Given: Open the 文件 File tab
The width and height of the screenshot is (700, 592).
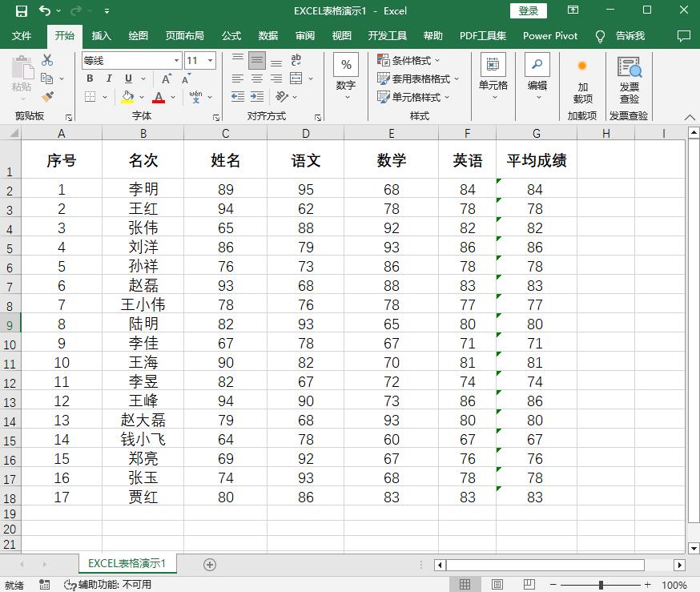Looking at the screenshot, I should pyautogui.click(x=21, y=36).
